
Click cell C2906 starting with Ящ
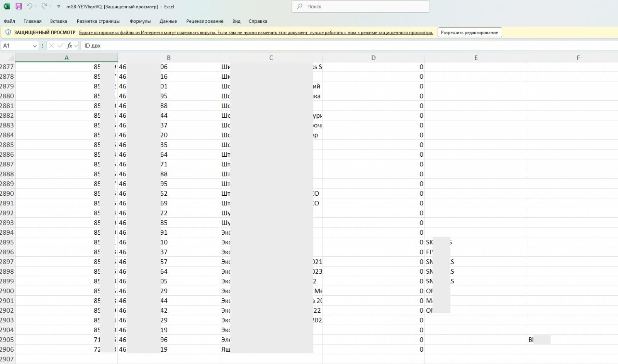tap(271, 349)
